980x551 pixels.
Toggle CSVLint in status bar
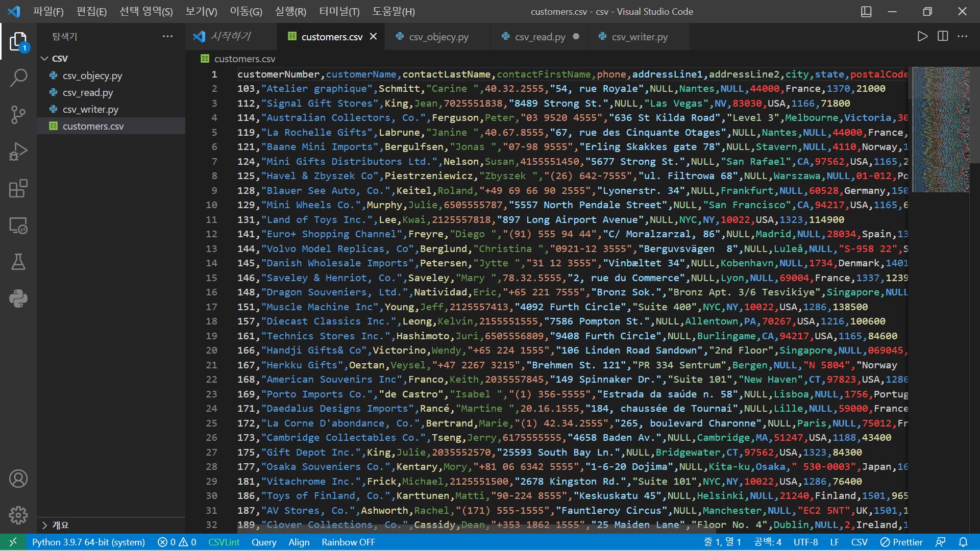click(224, 542)
